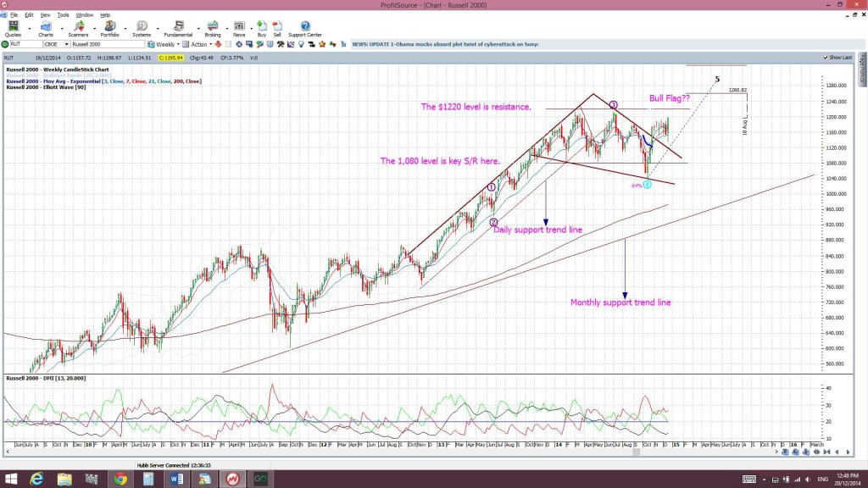Screen dimensions: 868x488
Task: Expand the Quotes dropdown arrow
Action: [30, 28]
